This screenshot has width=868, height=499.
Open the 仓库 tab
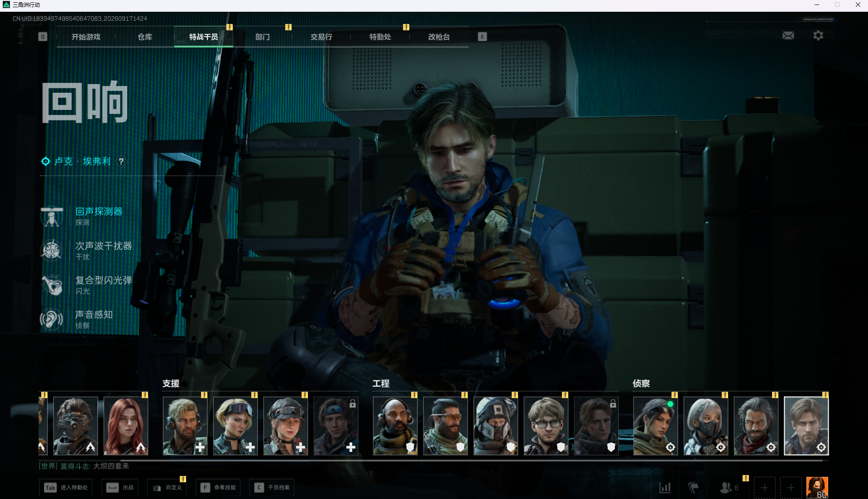point(145,37)
